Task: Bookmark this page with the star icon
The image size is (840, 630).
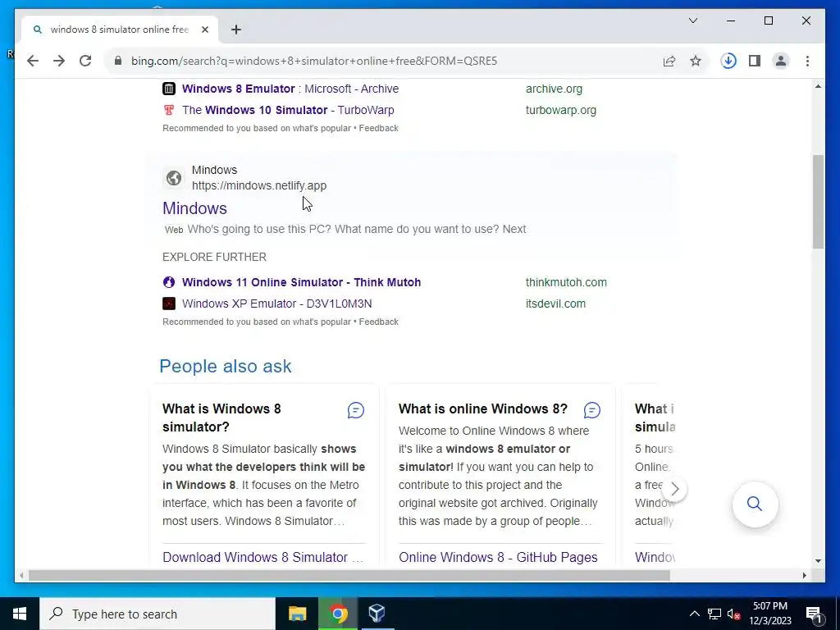Action: coord(696,61)
